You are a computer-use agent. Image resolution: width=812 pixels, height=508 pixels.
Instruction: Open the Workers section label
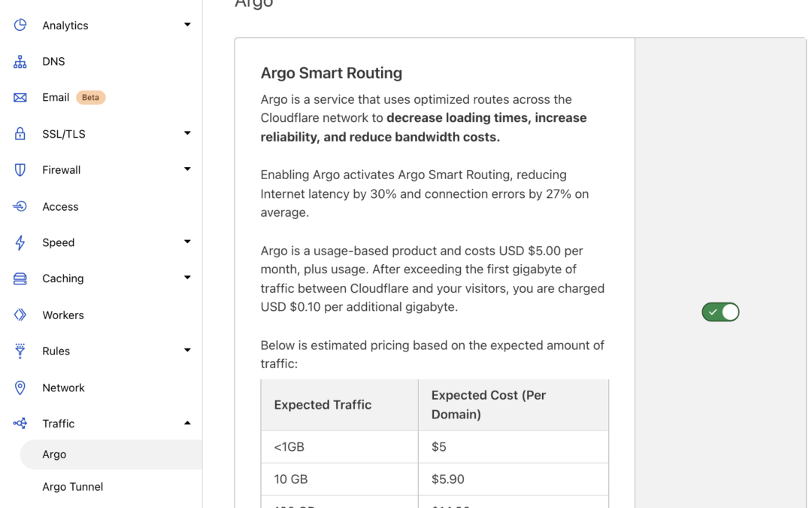coord(62,315)
